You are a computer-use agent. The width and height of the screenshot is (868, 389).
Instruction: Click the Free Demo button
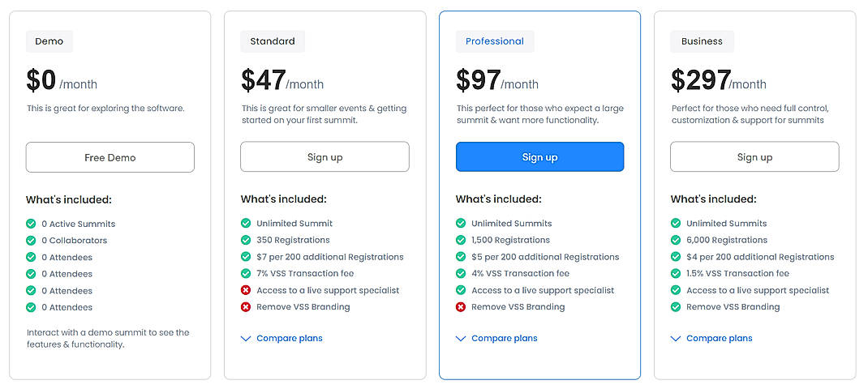coord(110,157)
